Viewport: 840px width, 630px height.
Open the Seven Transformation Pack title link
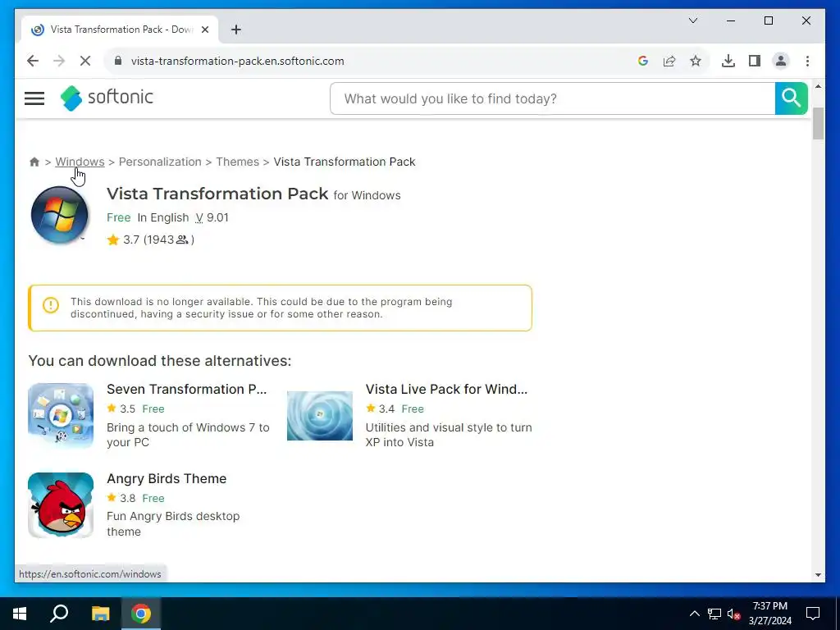[186, 389]
